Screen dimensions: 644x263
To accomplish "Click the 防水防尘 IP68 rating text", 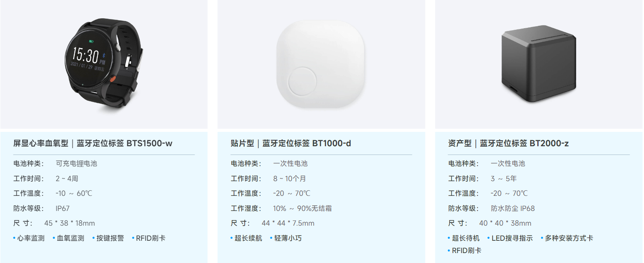I will (x=513, y=209).
